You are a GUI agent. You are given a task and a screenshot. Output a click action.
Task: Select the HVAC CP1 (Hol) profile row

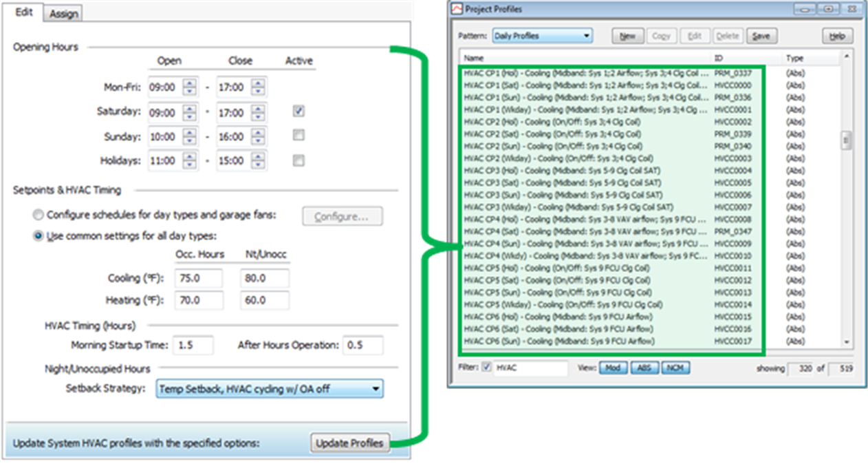649,73
